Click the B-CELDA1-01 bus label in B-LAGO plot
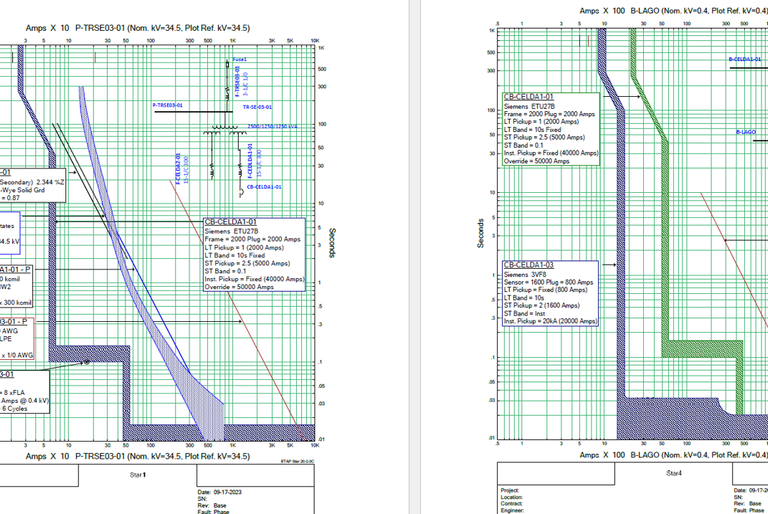768x514 pixels. (x=744, y=59)
